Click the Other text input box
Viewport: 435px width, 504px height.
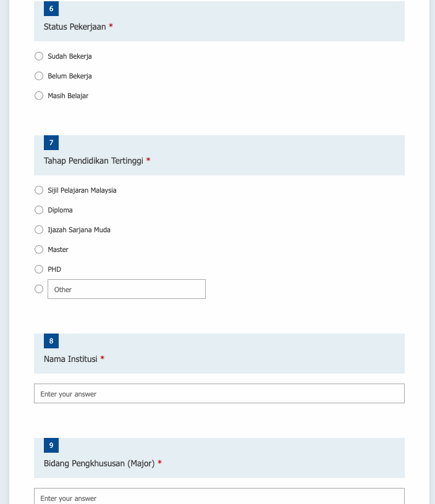coord(127,289)
